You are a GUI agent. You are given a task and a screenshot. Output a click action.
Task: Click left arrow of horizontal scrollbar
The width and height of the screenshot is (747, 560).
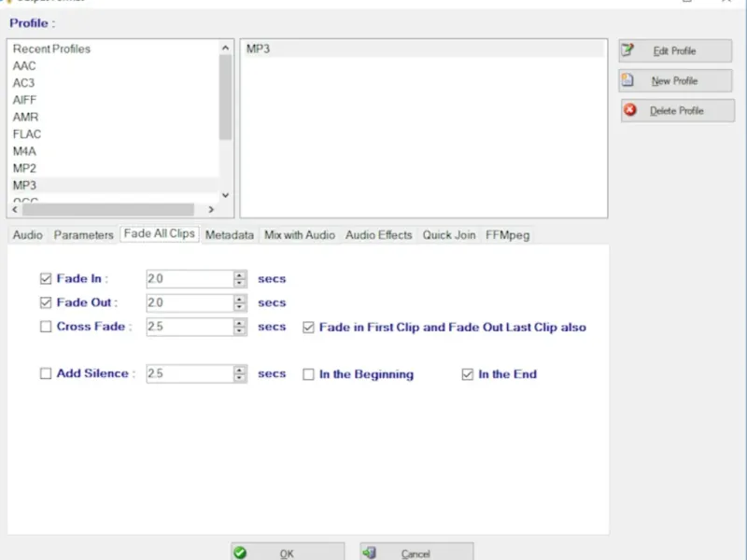[x=15, y=209]
